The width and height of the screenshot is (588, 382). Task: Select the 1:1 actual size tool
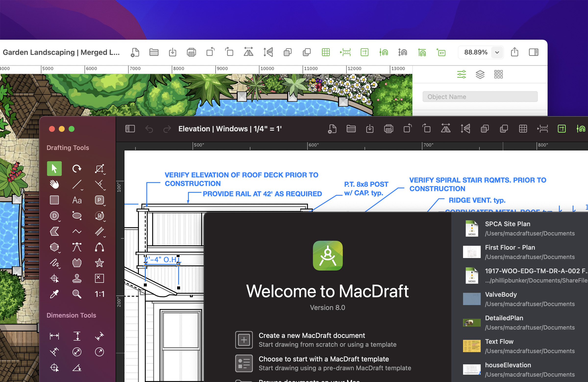coord(99,294)
